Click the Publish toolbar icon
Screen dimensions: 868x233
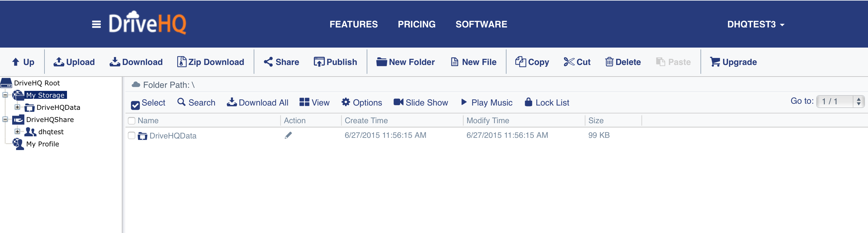tap(319, 62)
